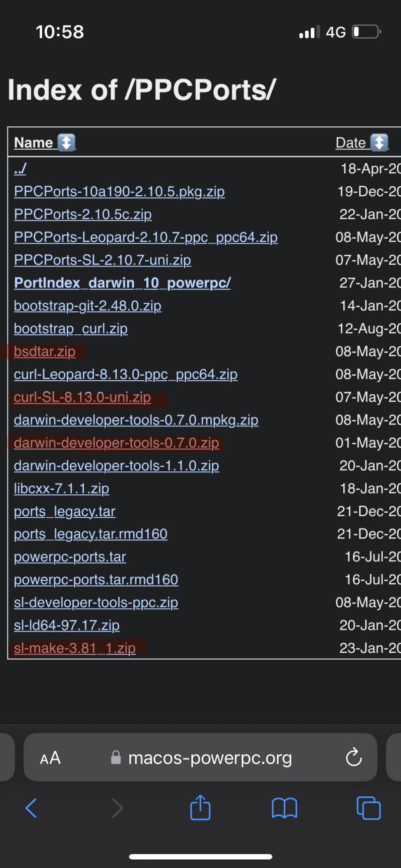
Task: Download libcxx-7.1.1.zip
Action: pyautogui.click(x=62, y=489)
